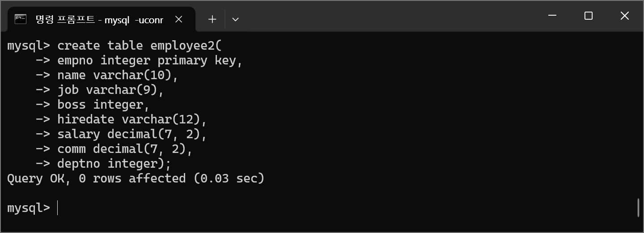Select the mysql command prompt tab title
The image size is (644, 233).
[99, 20]
